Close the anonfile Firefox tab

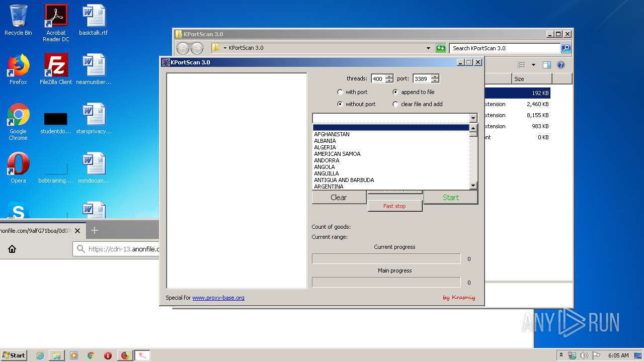click(x=77, y=231)
